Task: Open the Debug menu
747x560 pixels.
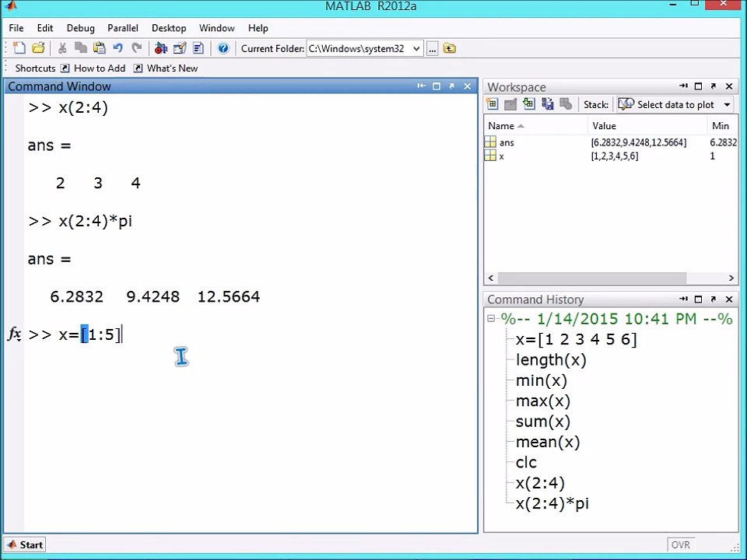Action: point(80,28)
